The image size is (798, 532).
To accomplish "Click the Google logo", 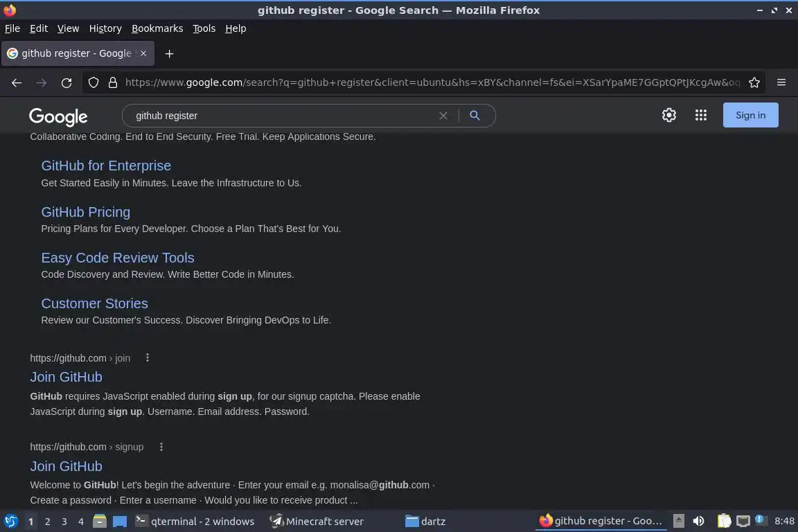I will coord(58,116).
